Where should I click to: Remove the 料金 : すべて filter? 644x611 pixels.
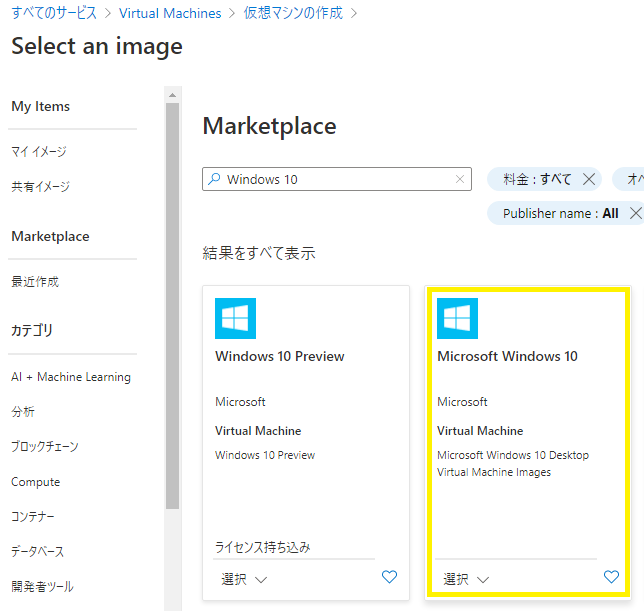589,179
